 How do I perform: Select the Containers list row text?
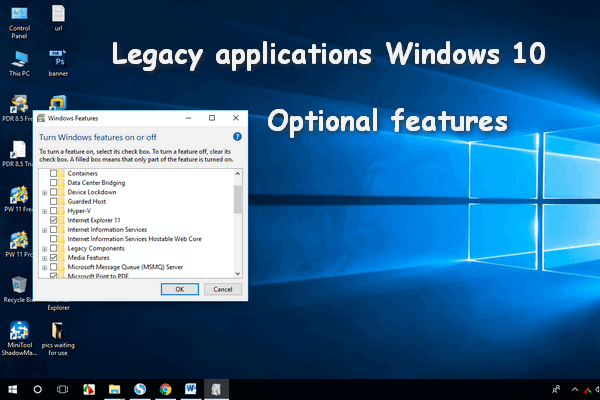click(83, 173)
